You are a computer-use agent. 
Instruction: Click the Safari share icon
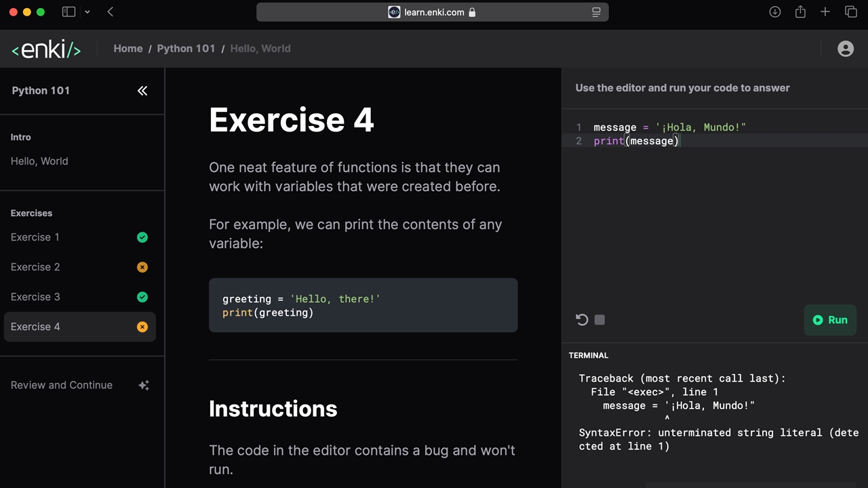coord(800,12)
